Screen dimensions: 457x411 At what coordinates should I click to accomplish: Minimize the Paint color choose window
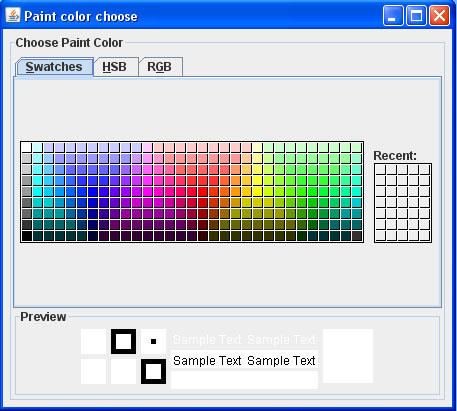[x=393, y=15]
